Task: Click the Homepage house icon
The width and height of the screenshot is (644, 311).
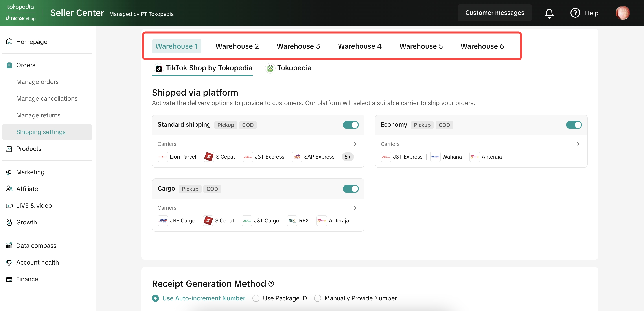Action: [9, 42]
